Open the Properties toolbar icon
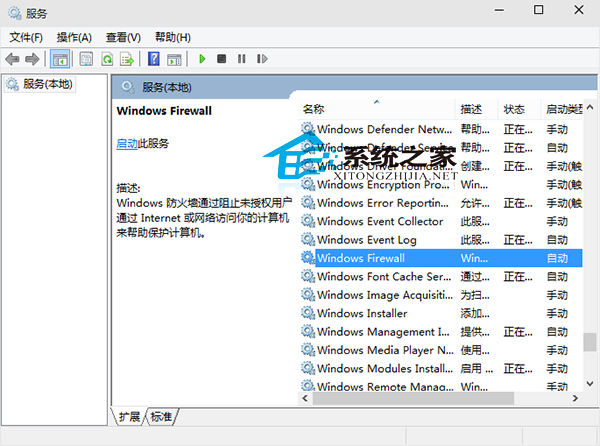This screenshot has width=600, height=446. [86, 59]
